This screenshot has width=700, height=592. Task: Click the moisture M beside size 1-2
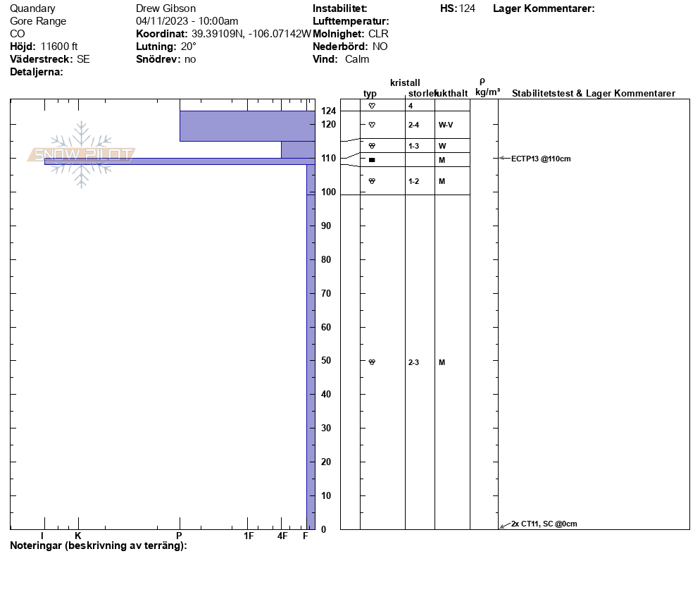442,181
